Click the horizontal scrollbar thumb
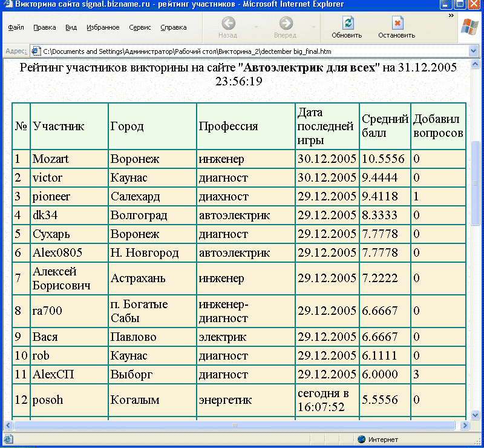 point(235,425)
